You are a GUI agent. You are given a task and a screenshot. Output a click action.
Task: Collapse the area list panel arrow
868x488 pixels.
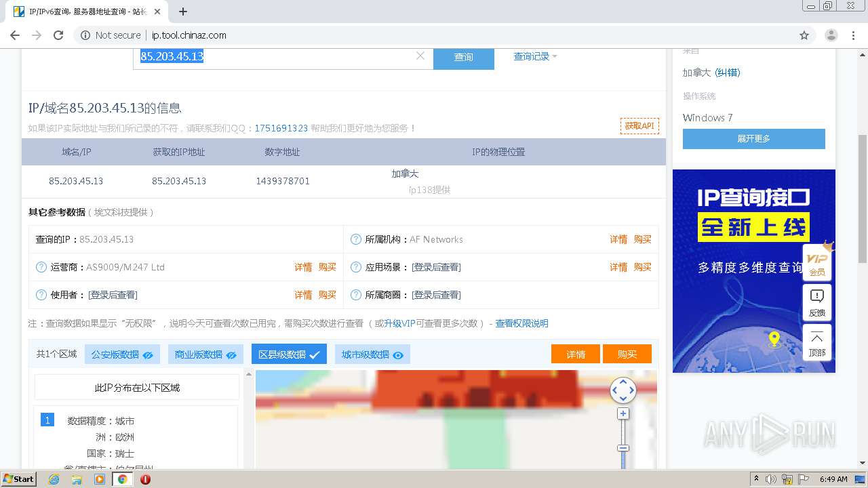point(248,374)
